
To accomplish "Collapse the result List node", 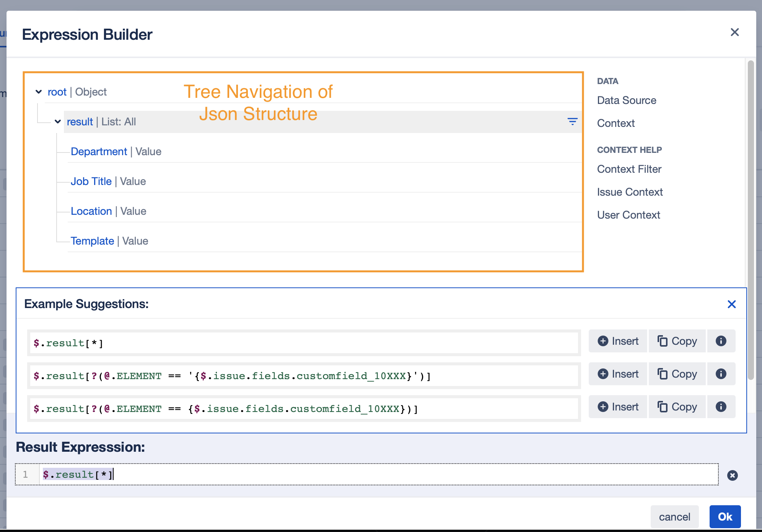I will point(57,122).
